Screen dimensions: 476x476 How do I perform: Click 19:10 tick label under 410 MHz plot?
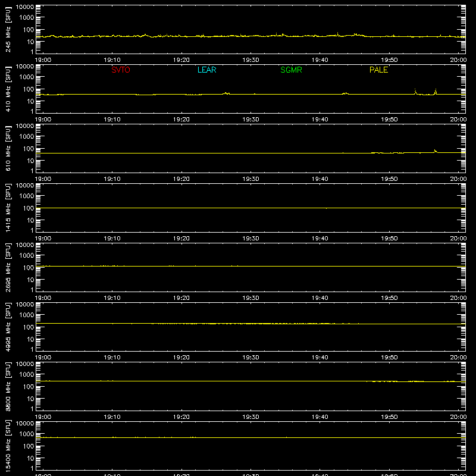112,120
